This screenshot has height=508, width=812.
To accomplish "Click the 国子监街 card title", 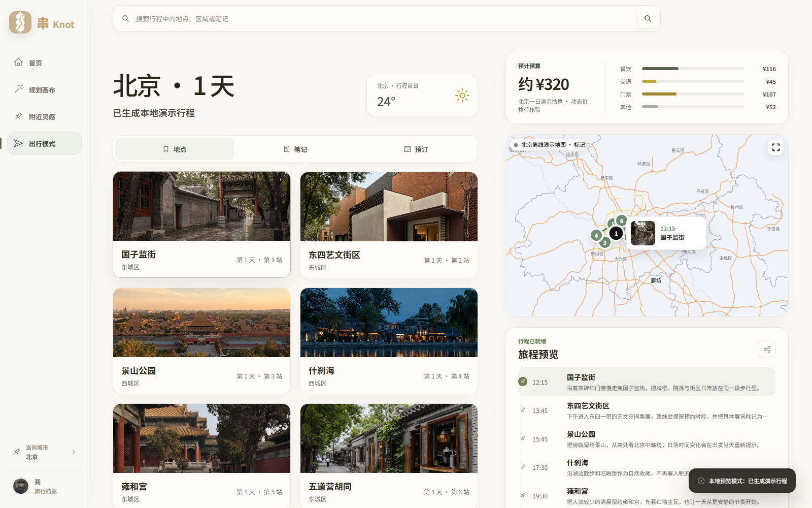I will (139, 255).
